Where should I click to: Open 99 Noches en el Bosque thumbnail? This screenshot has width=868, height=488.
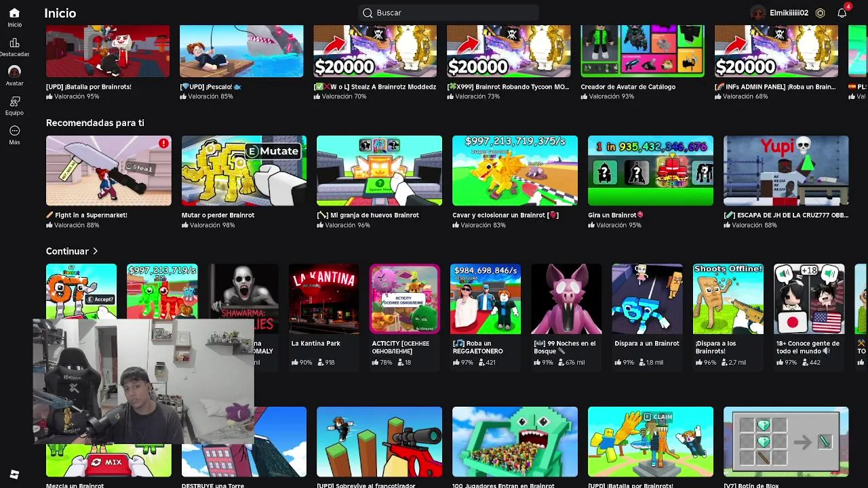pos(566,299)
